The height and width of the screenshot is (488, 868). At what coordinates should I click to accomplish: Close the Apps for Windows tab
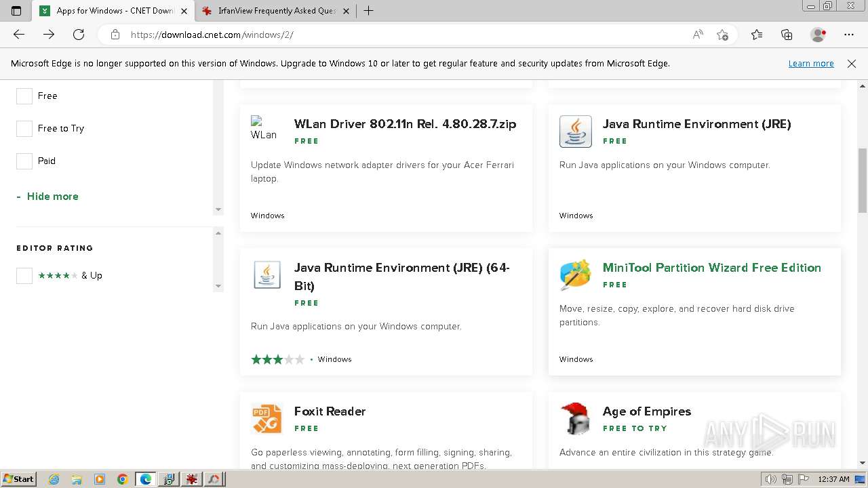click(184, 11)
